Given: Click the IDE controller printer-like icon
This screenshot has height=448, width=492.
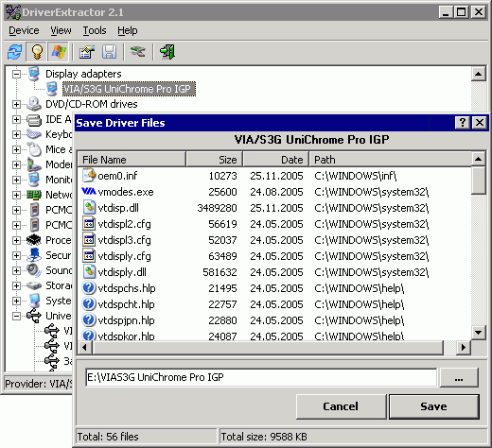Looking at the screenshot, I should tap(34, 120).
